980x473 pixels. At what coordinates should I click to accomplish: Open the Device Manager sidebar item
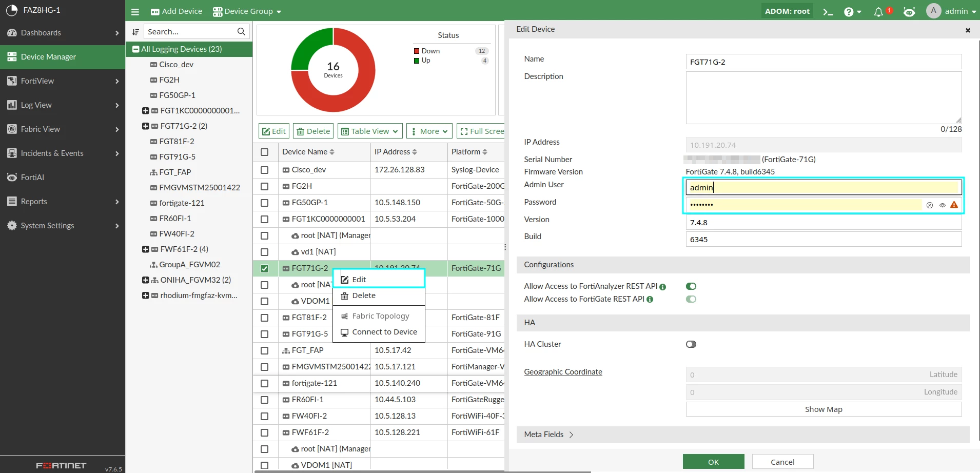[63, 57]
